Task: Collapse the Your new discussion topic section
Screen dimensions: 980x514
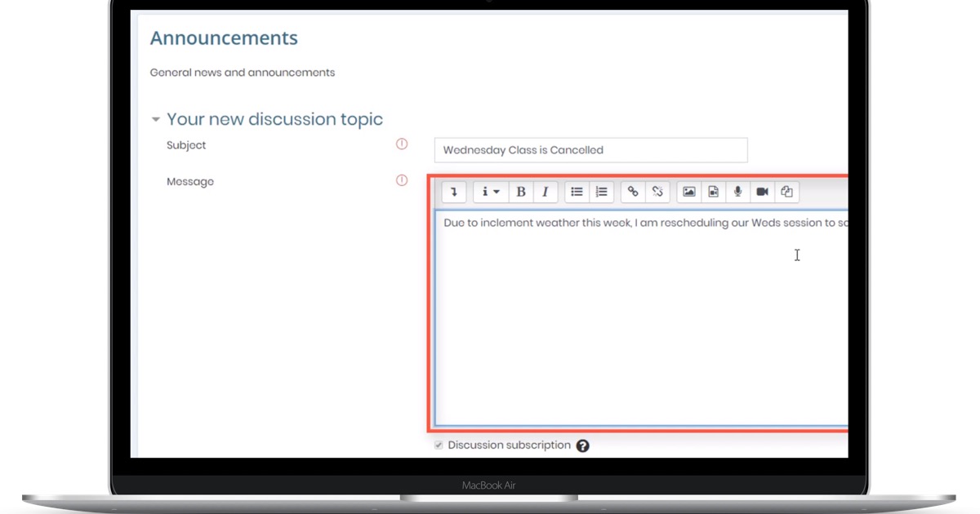Action: [155, 120]
